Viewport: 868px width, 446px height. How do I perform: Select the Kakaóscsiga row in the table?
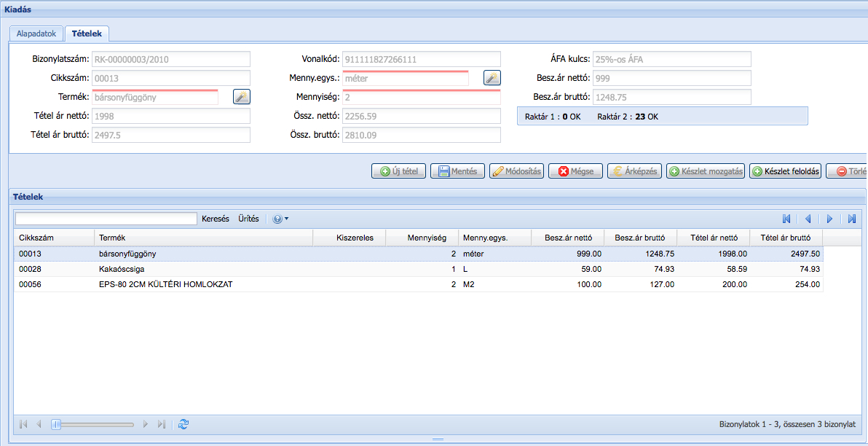122,269
